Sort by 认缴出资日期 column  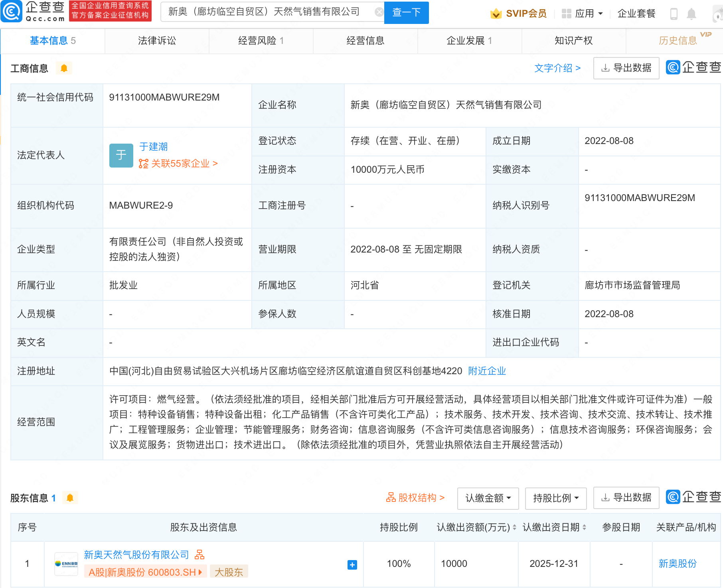pyautogui.click(x=584, y=527)
